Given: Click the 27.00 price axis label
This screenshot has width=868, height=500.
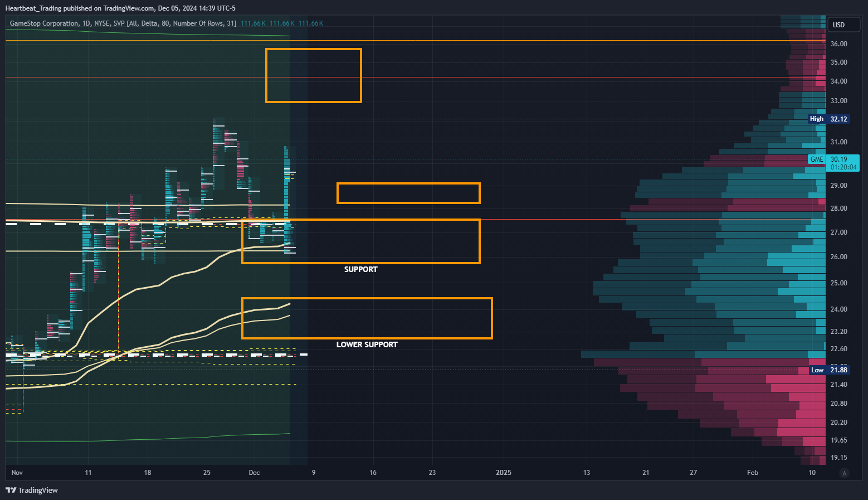Looking at the screenshot, I should click(x=838, y=232).
